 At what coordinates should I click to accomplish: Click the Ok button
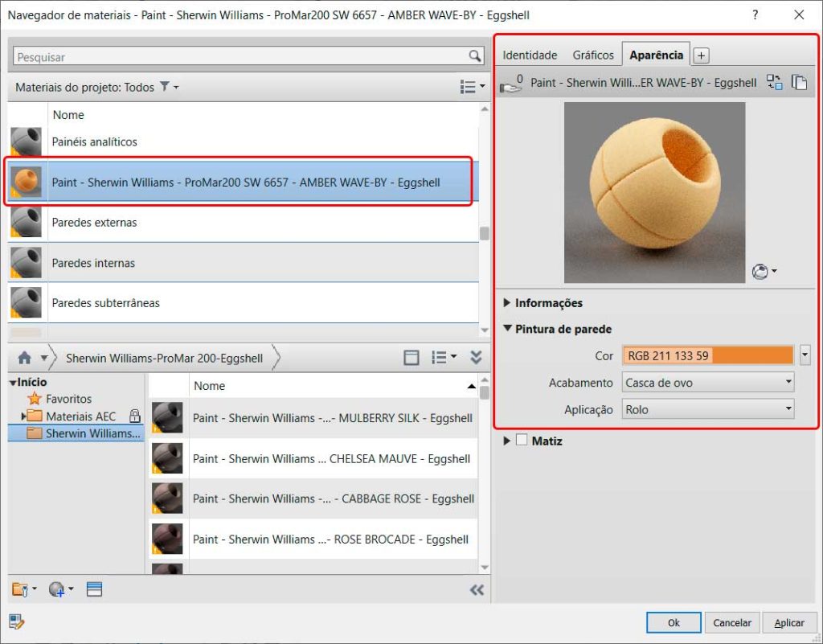(674, 622)
